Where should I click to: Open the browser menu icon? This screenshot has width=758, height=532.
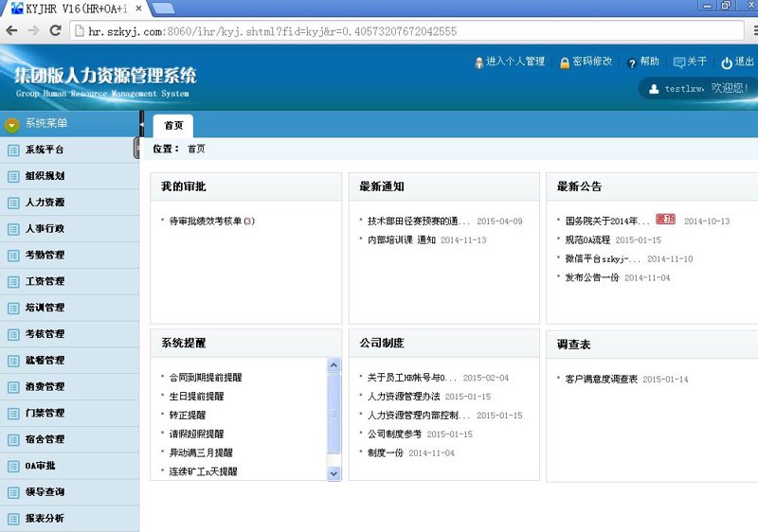point(754,31)
